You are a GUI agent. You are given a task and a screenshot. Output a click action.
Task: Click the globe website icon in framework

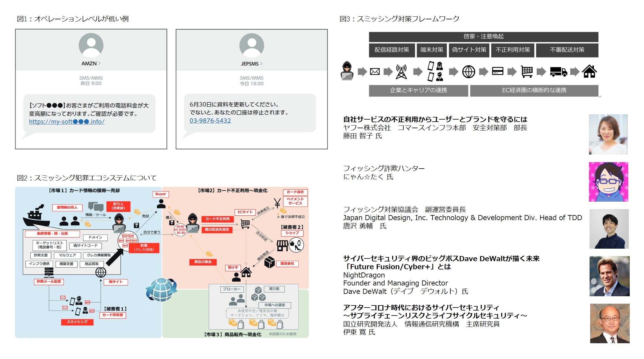tap(468, 72)
